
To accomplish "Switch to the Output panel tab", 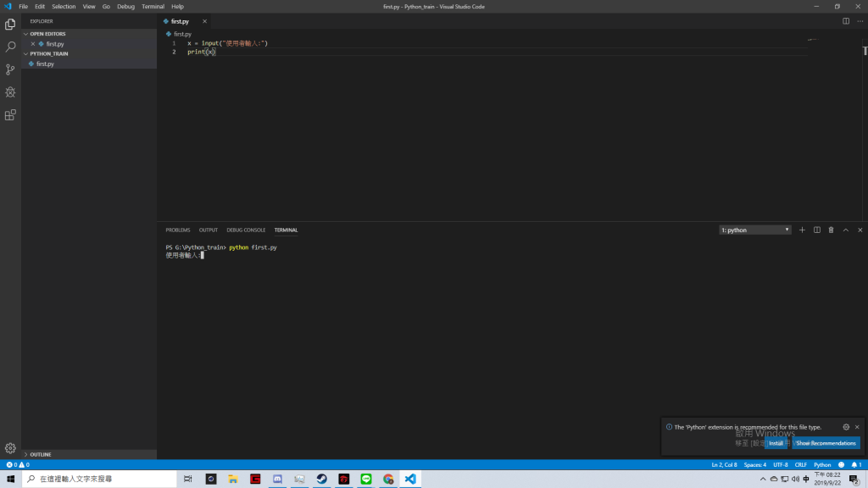I will pyautogui.click(x=209, y=230).
